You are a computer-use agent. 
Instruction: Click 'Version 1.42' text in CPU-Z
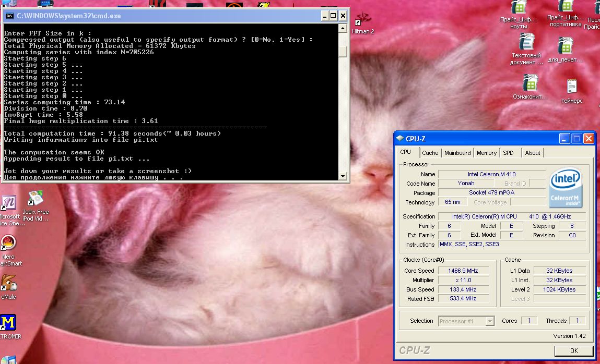pyautogui.click(x=569, y=336)
